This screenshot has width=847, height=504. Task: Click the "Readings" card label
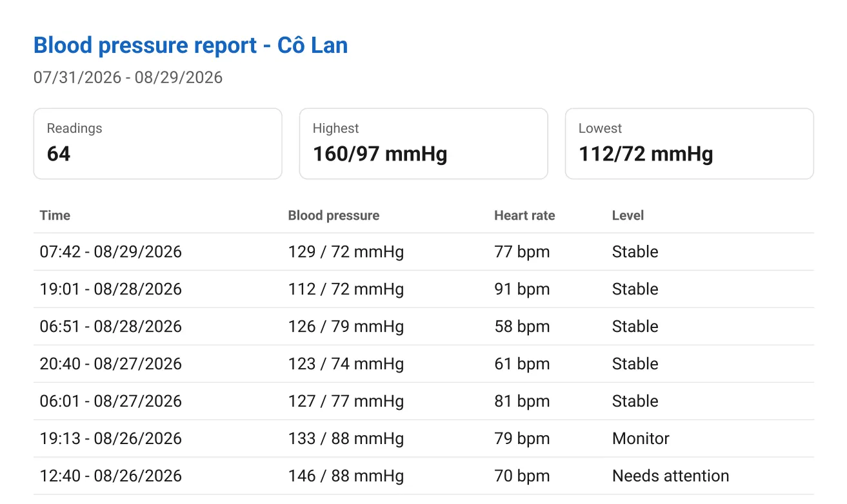[74, 128]
